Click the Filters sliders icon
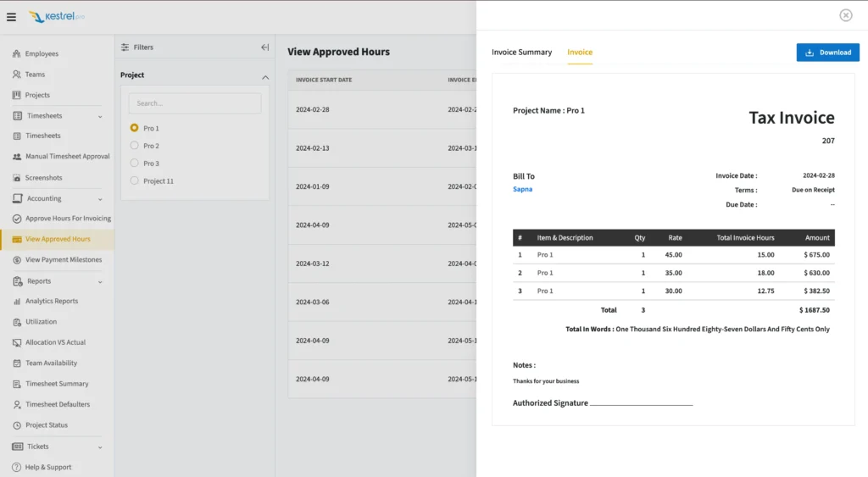This screenshot has height=477, width=868. pos(125,47)
